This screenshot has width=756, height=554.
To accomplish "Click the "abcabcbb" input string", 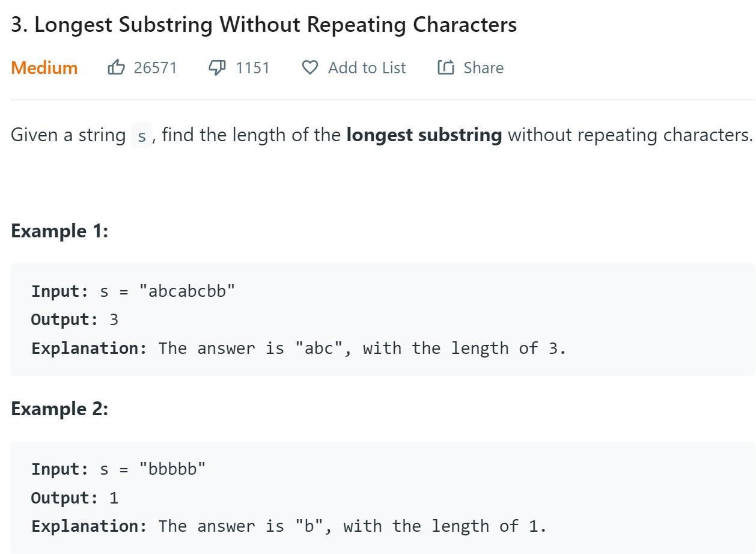I will (x=187, y=291).
